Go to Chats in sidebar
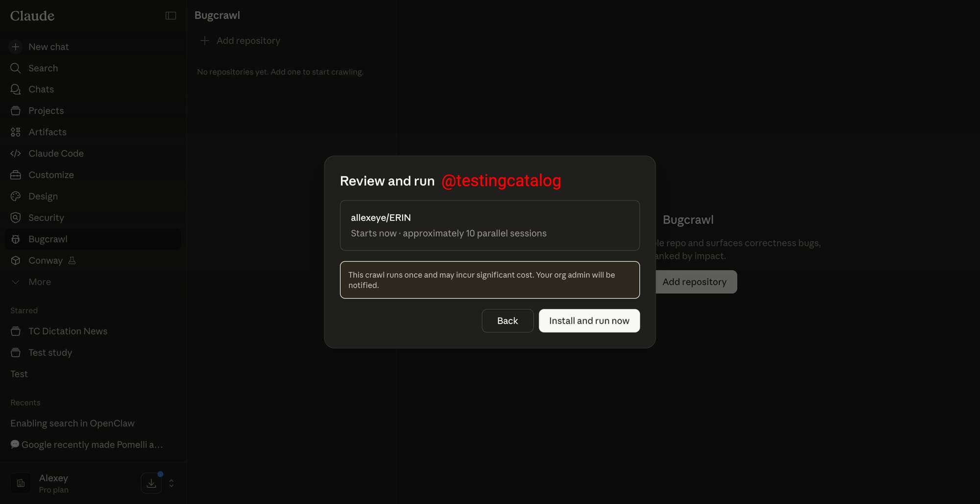Image resolution: width=980 pixels, height=504 pixels. [93, 89]
